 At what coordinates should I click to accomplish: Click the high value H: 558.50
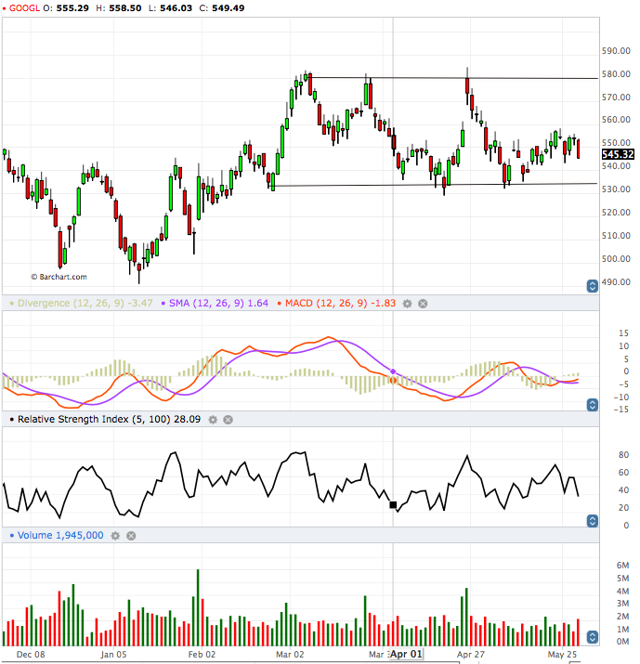[x=119, y=8]
